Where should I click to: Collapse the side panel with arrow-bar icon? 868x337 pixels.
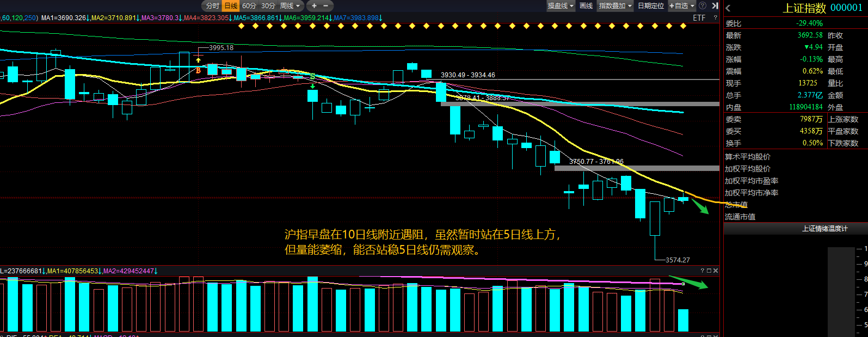tap(715, 6)
